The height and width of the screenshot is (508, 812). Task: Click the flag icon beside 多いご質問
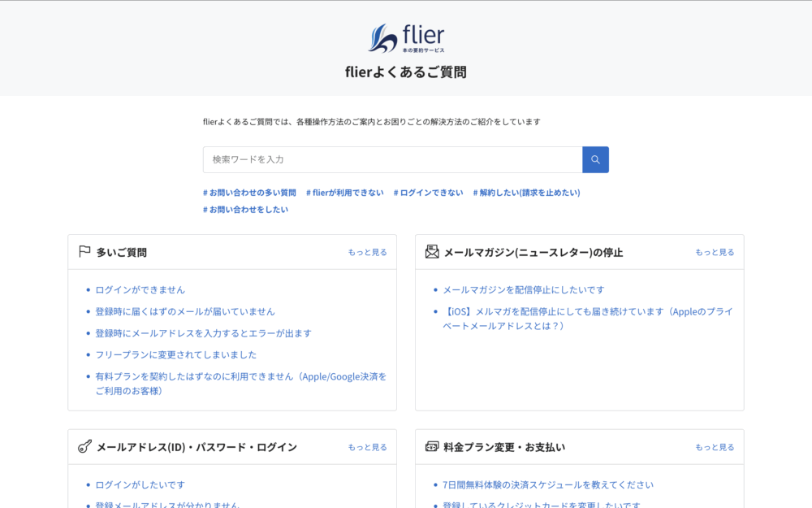pos(84,252)
